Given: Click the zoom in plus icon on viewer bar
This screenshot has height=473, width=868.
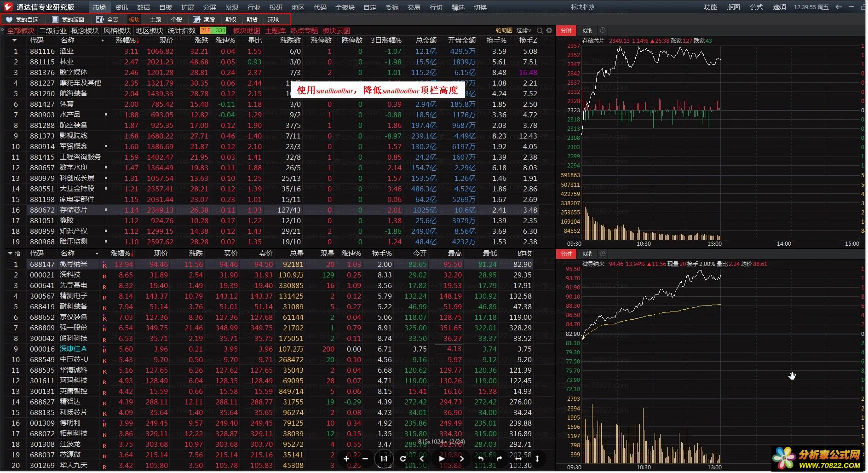Looking at the screenshot, I should tap(346, 459).
